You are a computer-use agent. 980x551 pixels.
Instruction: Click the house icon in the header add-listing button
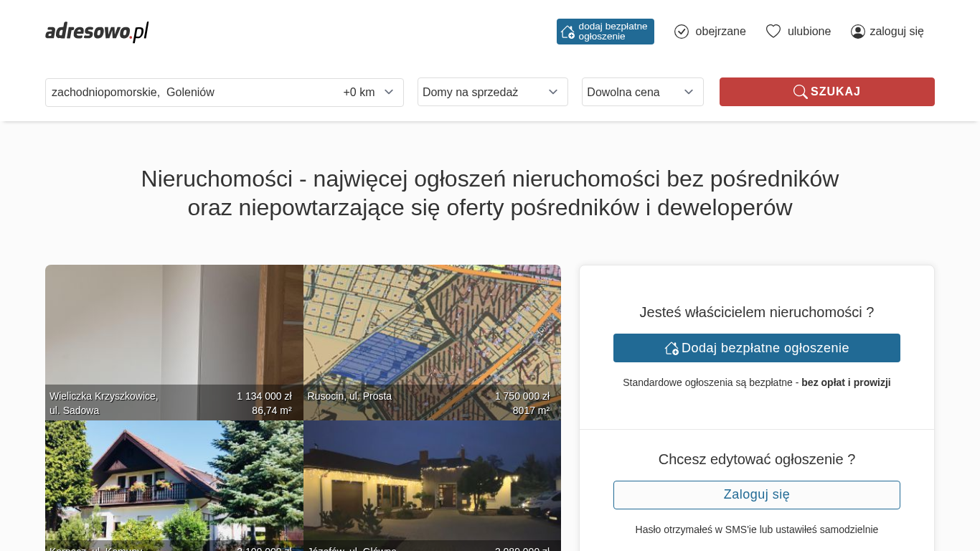tap(567, 32)
